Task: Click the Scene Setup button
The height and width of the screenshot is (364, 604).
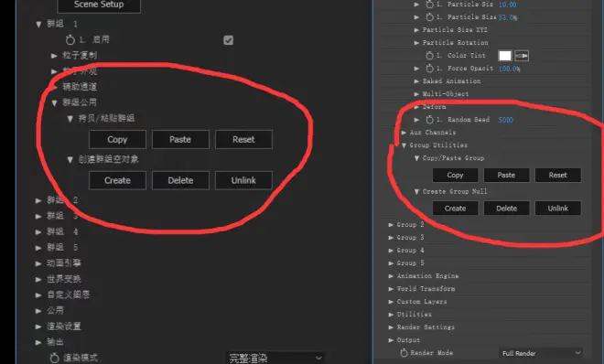Action: [99, 5]
